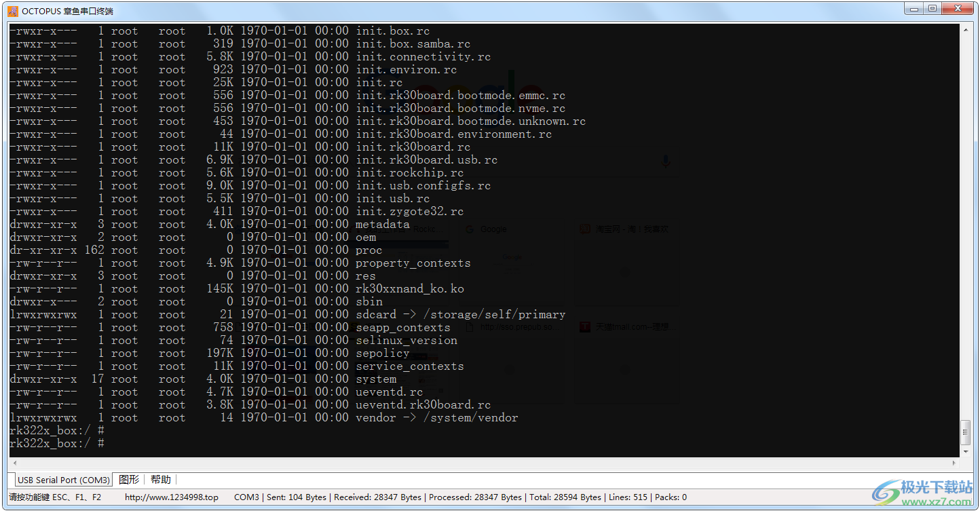Click the oem directory entry
The height and width of the screenshot is (513, 980).
pos(366,237)
